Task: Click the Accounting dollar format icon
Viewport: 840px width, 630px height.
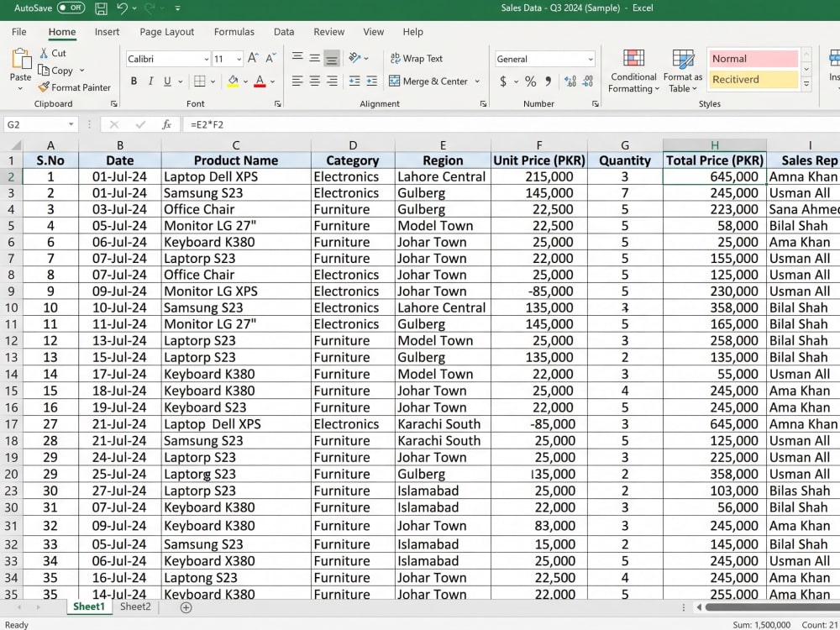Action: click(503, 81)
